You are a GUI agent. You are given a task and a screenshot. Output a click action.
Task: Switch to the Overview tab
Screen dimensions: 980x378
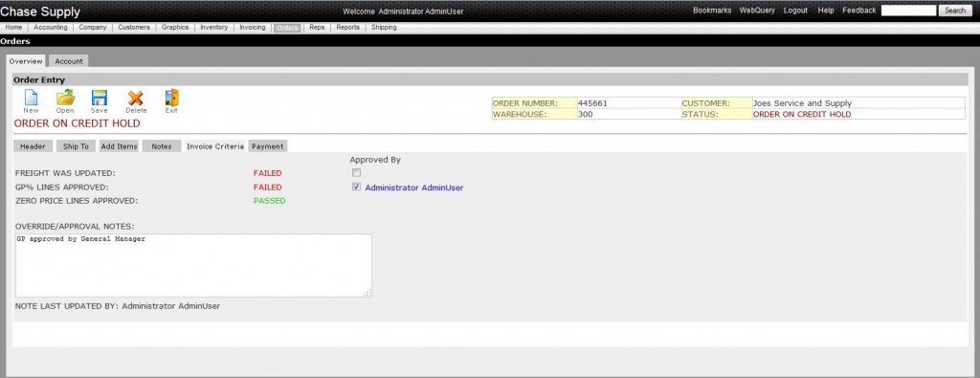[x=26, y=61]
